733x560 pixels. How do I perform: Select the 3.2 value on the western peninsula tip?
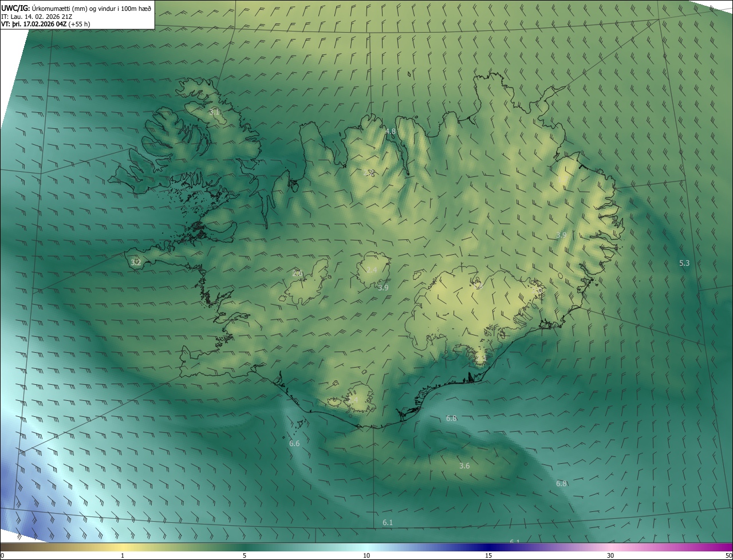pos(136,262)
